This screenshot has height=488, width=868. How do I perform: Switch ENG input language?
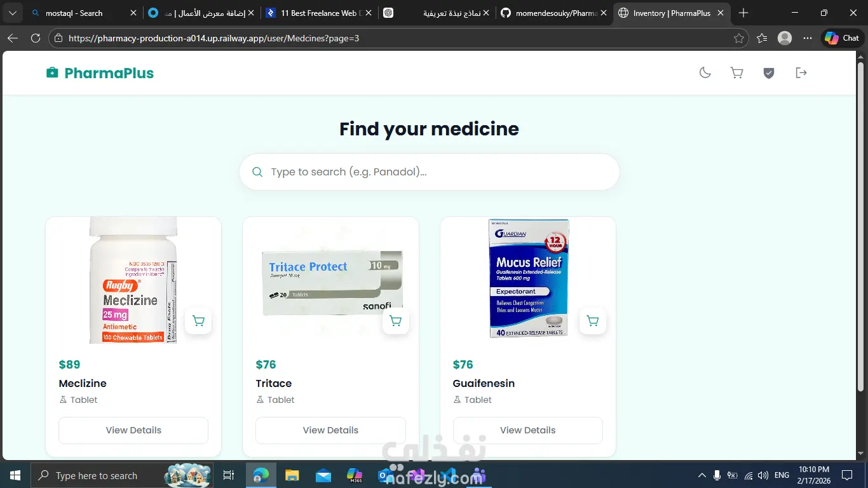point(782,475)
